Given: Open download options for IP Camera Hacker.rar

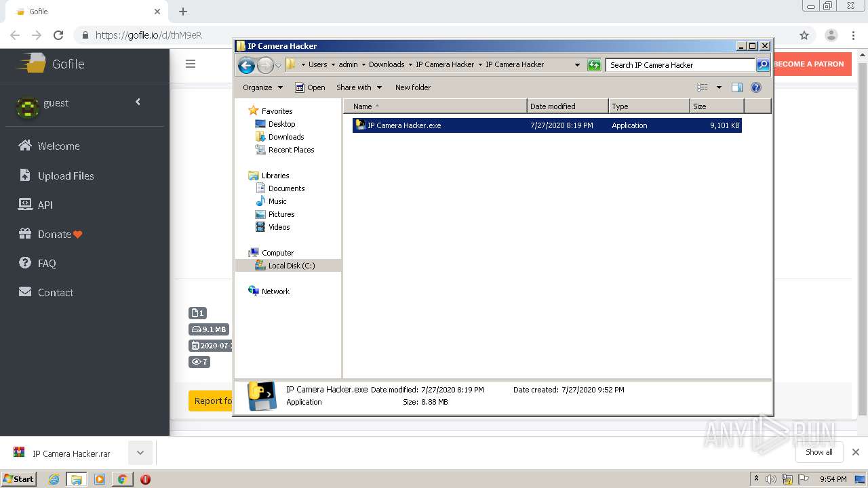Looking at the screenshot, I should click(140, 453).
